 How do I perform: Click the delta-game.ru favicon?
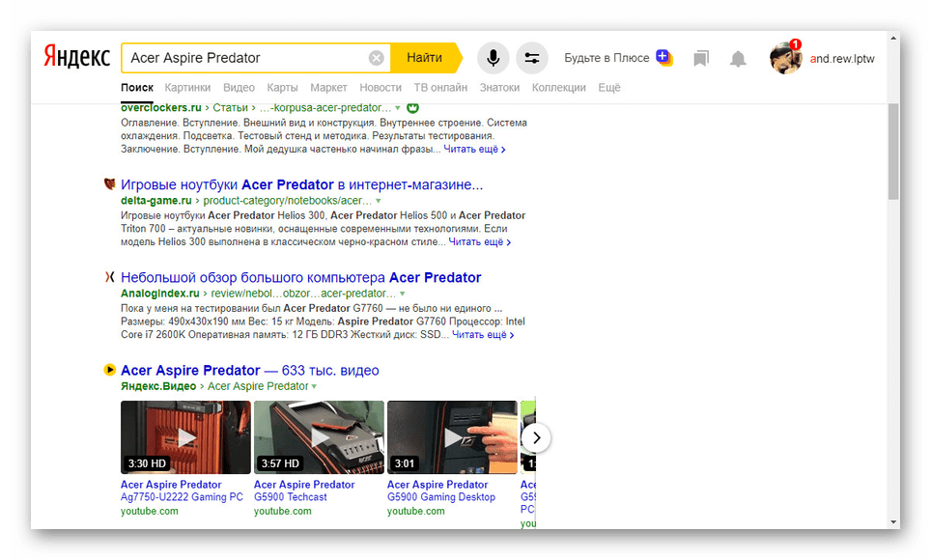tap(110, 184)
